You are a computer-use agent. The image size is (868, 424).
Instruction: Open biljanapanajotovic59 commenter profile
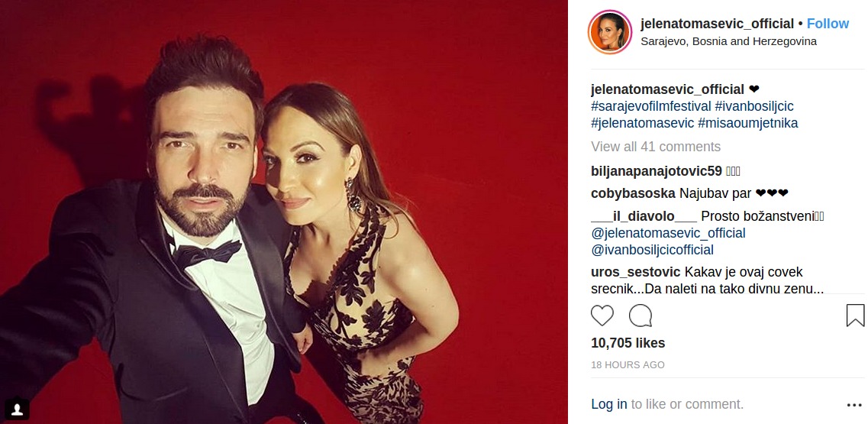tap(657, 171)
